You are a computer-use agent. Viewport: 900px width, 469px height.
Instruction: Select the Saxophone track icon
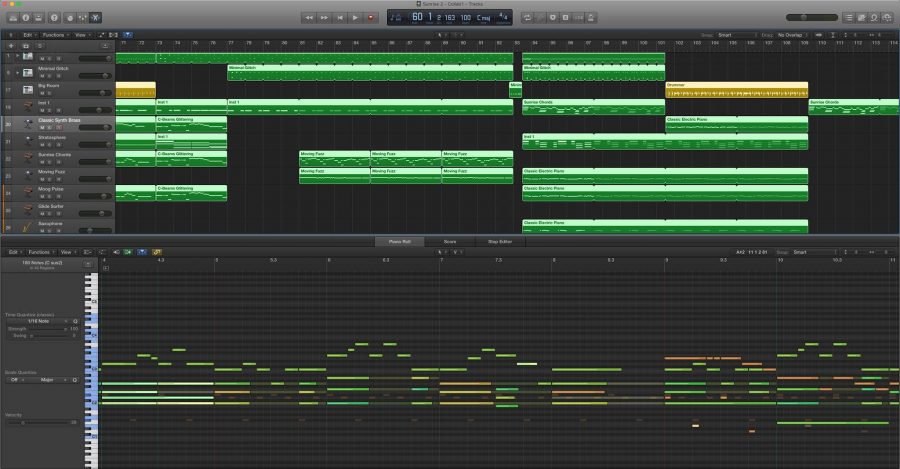tap(27, 227)
